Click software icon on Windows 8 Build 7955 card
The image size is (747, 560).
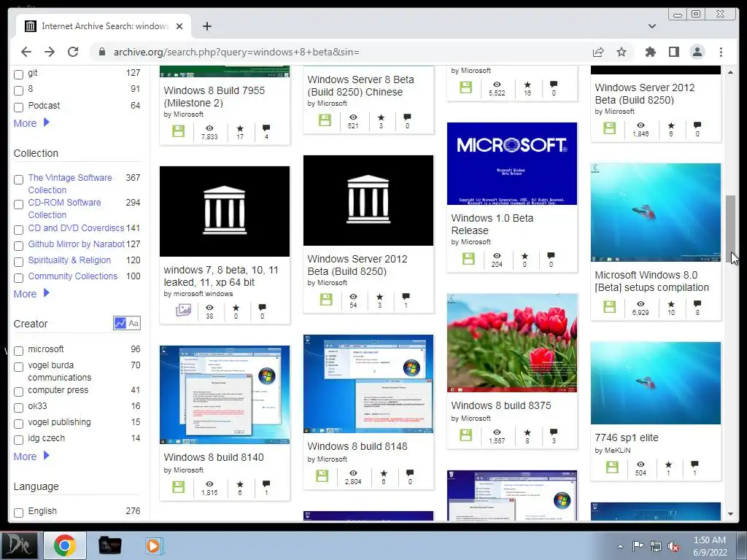pos(178,131)
